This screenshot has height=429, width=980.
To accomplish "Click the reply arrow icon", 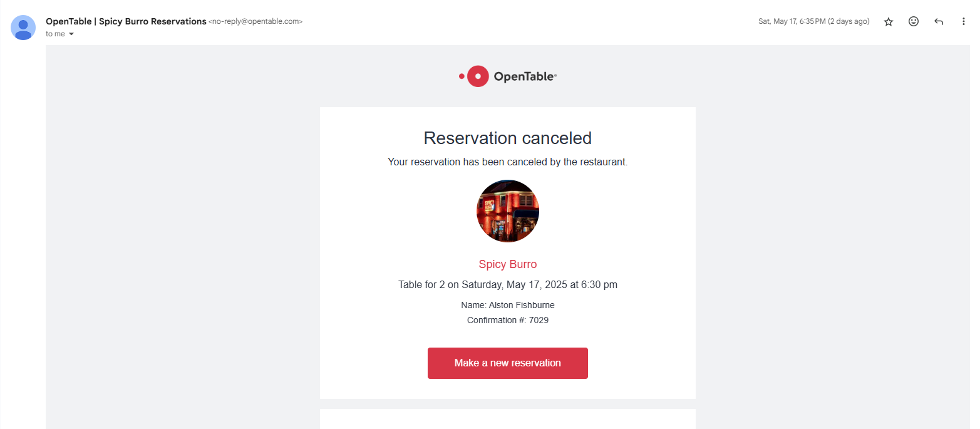I will [939, 22].
